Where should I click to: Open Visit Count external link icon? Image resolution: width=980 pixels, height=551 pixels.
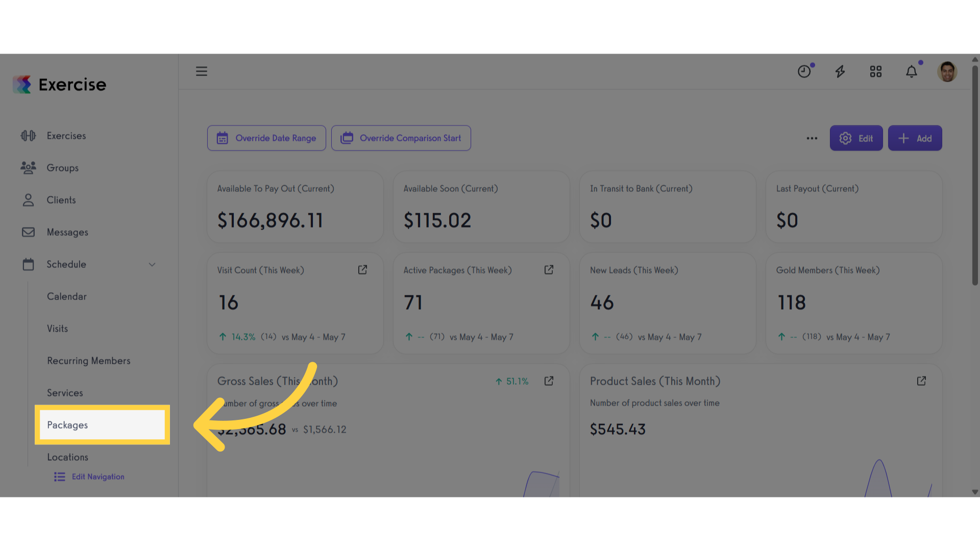tap(362, 270)
